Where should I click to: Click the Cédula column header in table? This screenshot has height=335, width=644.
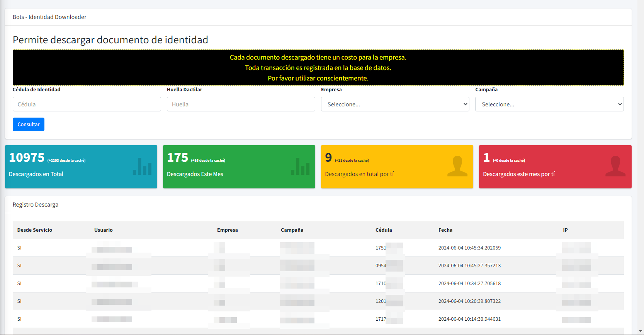tap(383, 230)
